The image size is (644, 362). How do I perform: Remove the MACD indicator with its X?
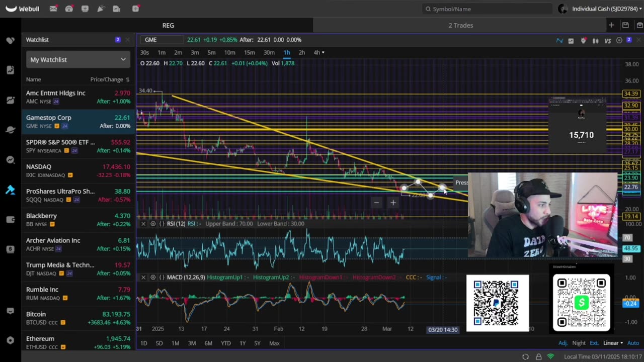(143, 277)
